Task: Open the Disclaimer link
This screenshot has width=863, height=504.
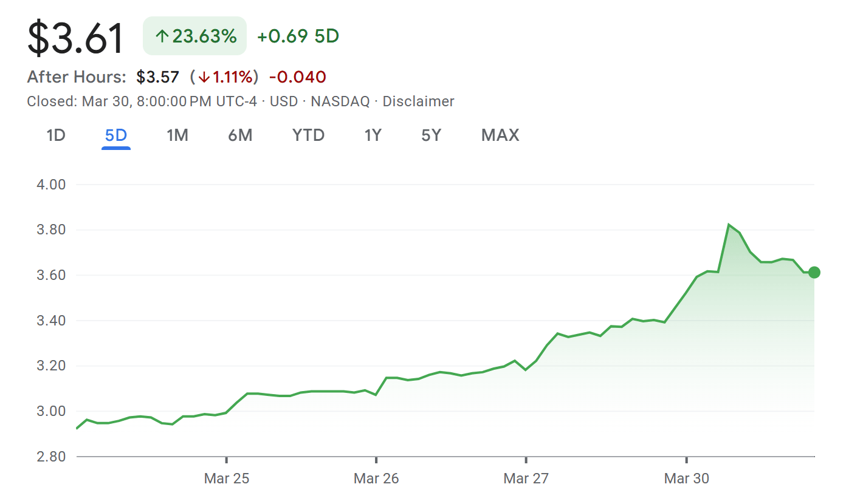Action: click(418, 101)
